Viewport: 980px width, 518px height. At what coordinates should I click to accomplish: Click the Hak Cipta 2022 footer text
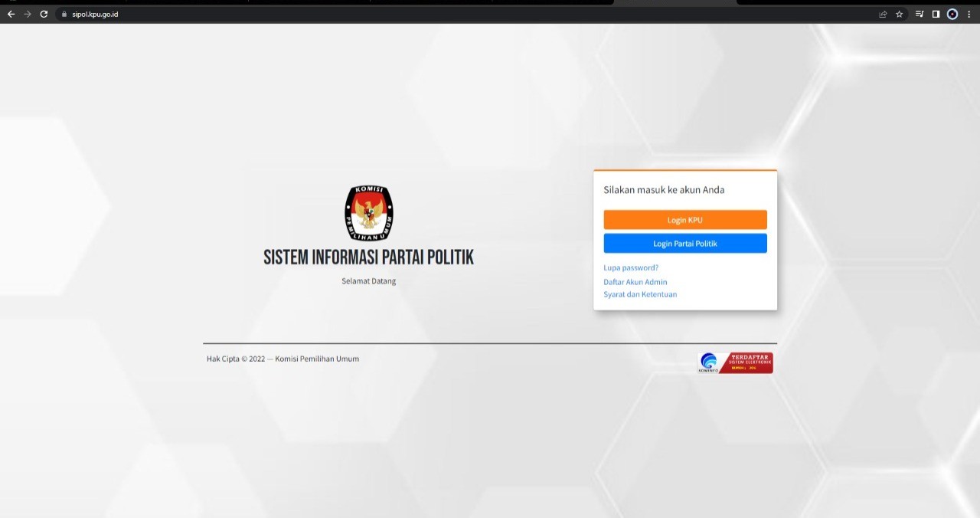tap(283, 359)
